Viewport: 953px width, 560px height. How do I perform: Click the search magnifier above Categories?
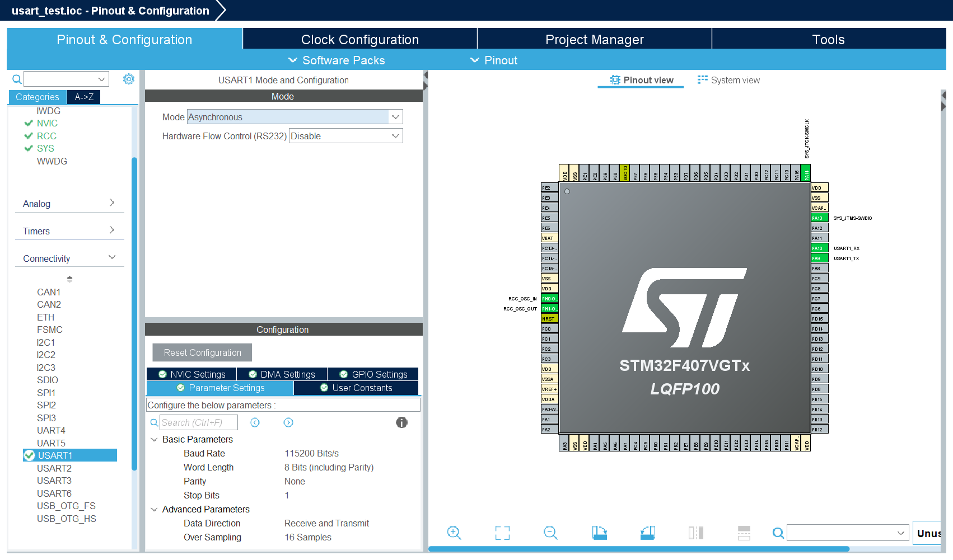pos(17,79)
